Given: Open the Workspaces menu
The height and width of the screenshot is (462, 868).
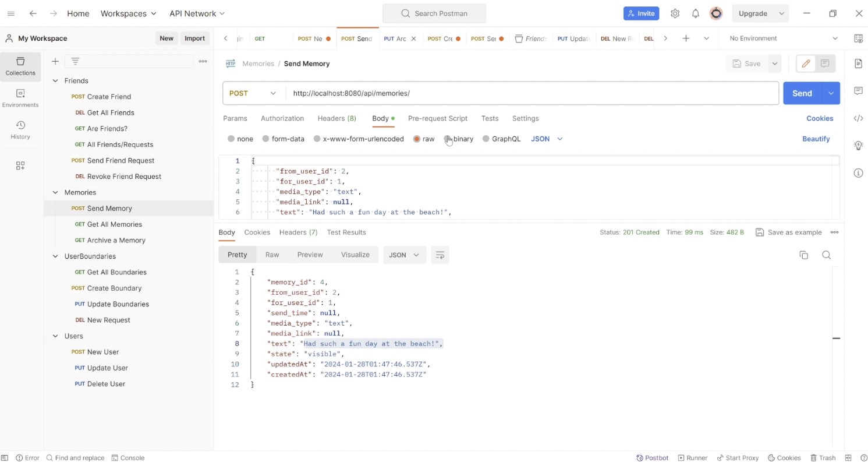Looking at the screenshot, I should coord(128,13).
